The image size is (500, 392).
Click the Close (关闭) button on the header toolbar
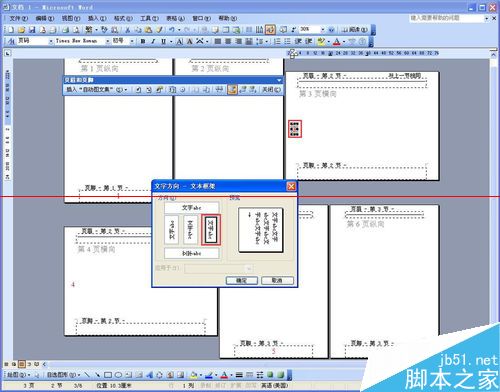point(272,89)
